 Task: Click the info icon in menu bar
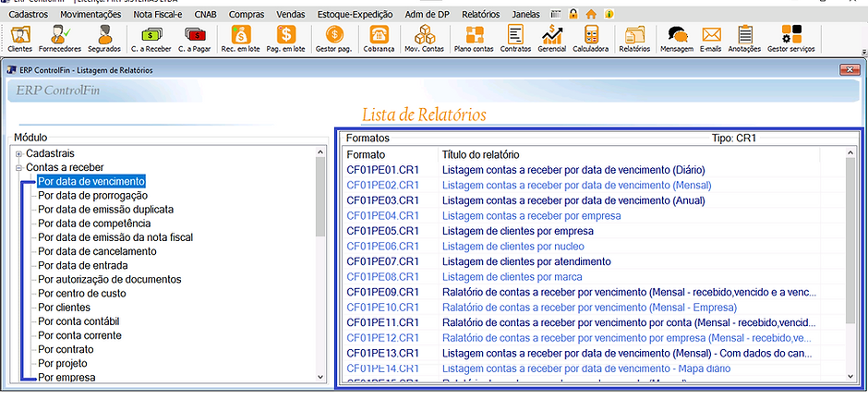(609, 15)
